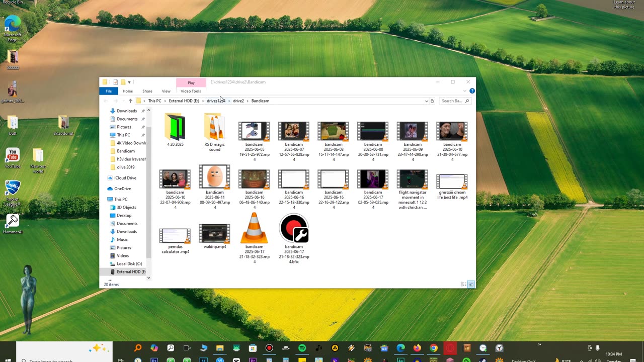Select the waldrip.mp4 video
Image resolution: width=644 pixels, height=362 pixels.
point(214,236)
